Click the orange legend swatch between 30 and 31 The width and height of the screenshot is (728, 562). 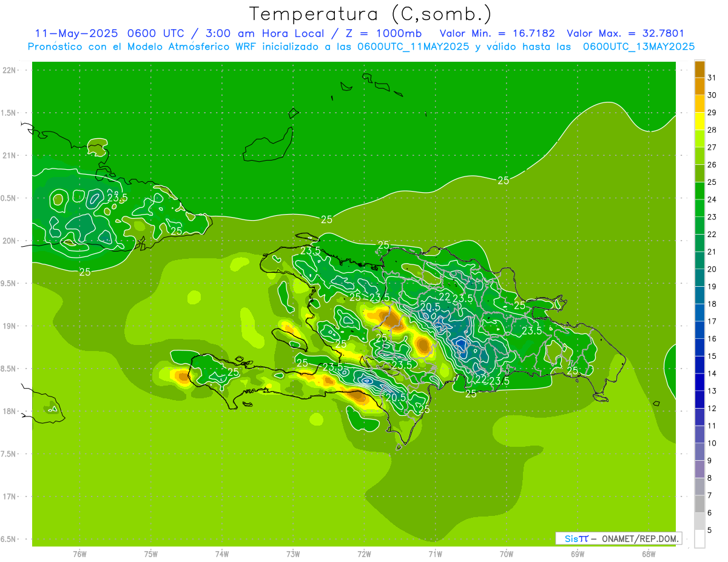pyautogui.click(x=699, y=87)
